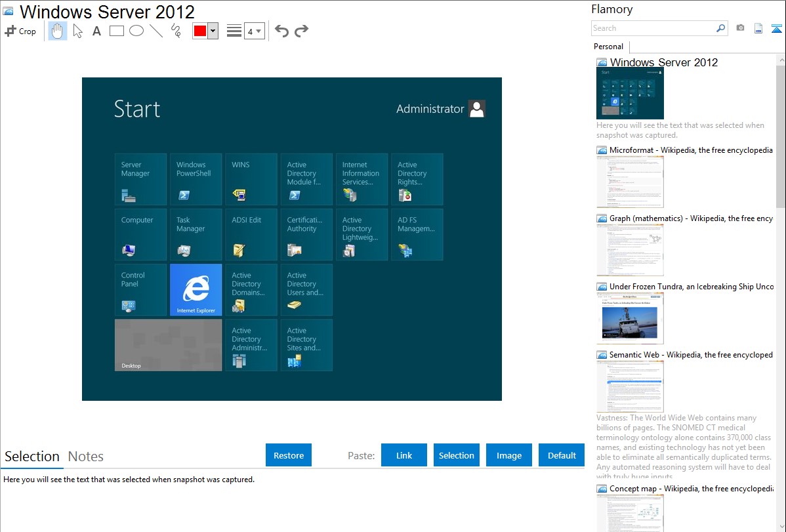The width and height of the screenshot is (786, 532).
Task: Redo the last annotation
Action: click(x=301, y=31)
